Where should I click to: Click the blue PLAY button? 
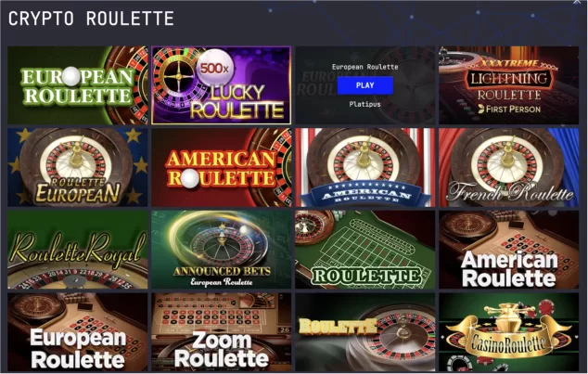point(364,85)
